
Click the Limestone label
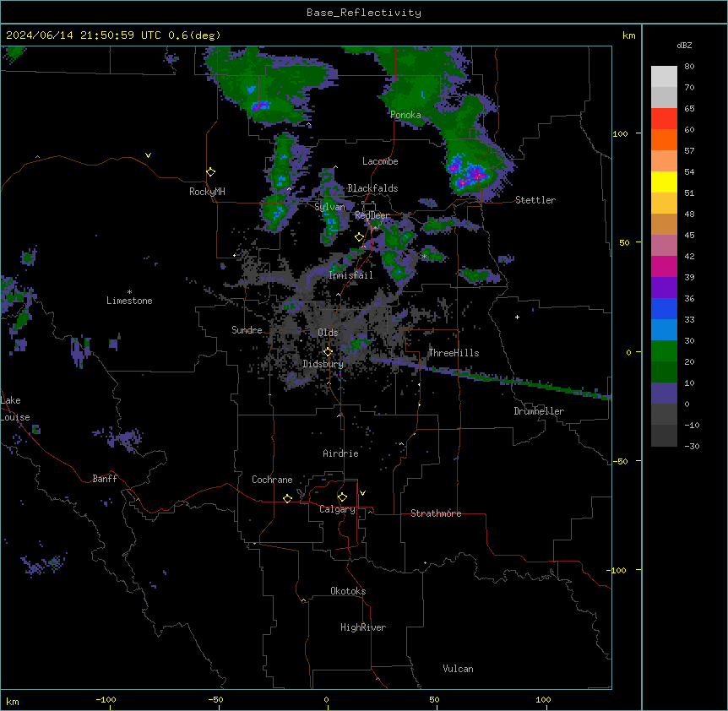click(129, 301)
